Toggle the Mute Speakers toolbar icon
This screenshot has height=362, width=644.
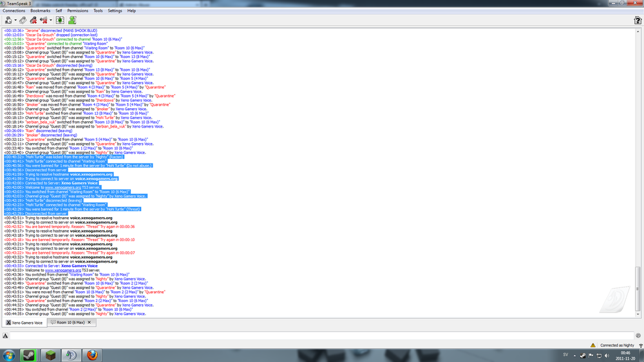(x=44, y=20)
